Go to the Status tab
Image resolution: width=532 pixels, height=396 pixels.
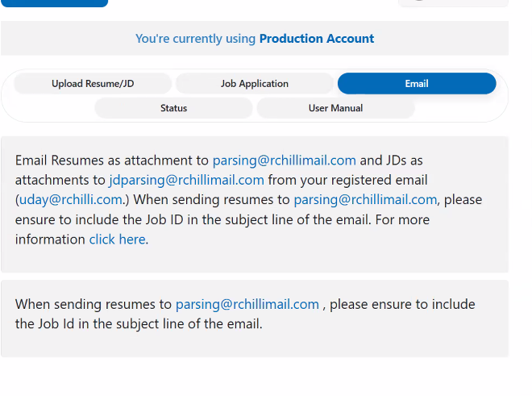click(x=173, y=108)
